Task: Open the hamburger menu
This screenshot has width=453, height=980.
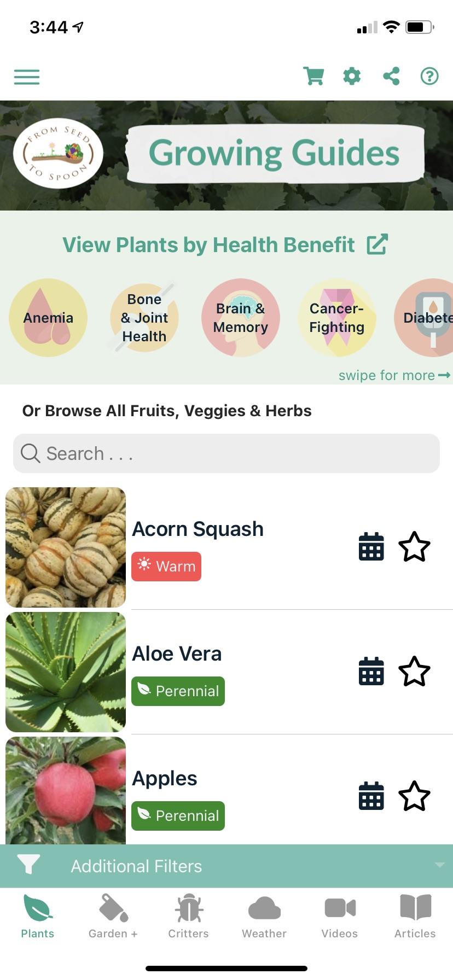Action: coord(27,77)
